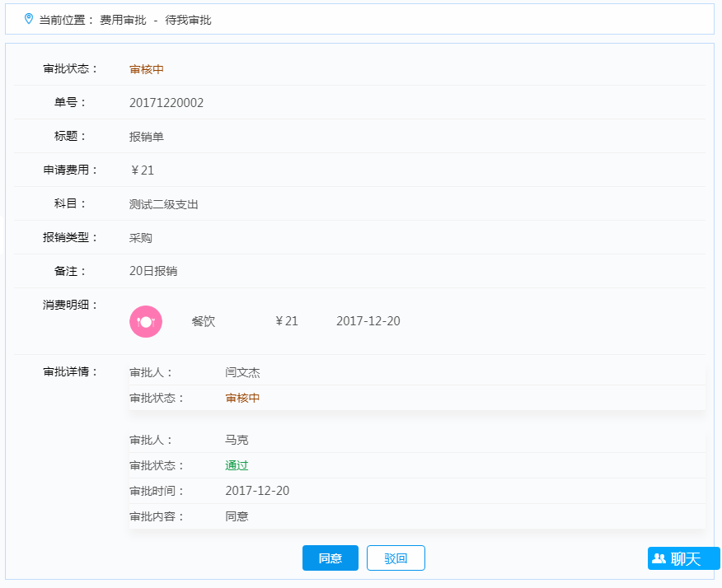Click the people icon on chat button

tap(659, 558)
